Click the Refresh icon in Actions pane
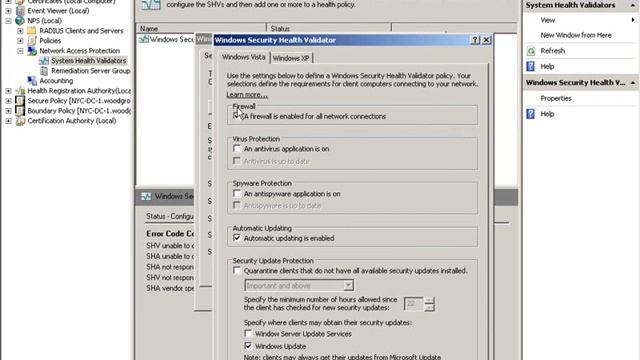640x360 pixels. [531, 51]
